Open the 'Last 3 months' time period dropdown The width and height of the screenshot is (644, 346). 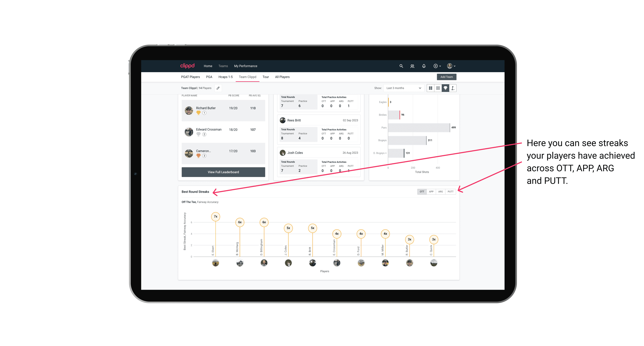[x=403, y=88]
